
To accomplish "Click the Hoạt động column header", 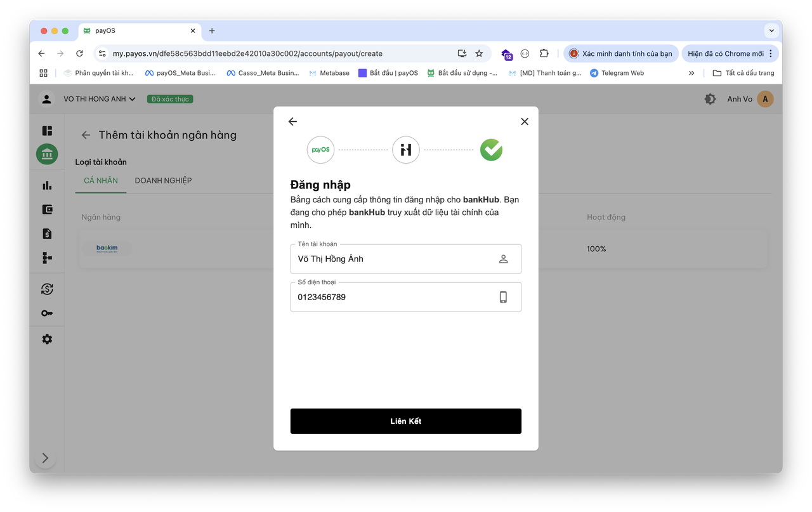I will click(606, 217).
